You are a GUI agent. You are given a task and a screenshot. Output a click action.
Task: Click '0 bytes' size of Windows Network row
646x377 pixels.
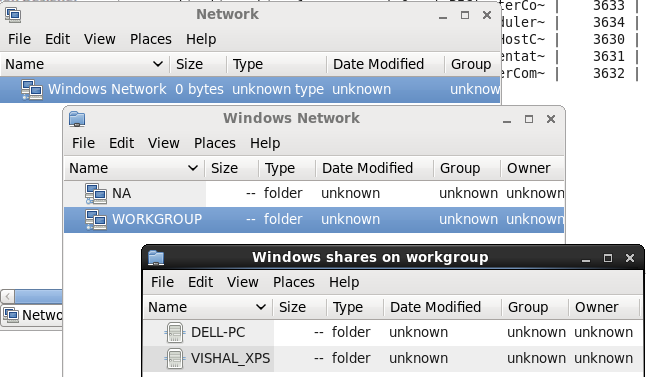(199, 89)
